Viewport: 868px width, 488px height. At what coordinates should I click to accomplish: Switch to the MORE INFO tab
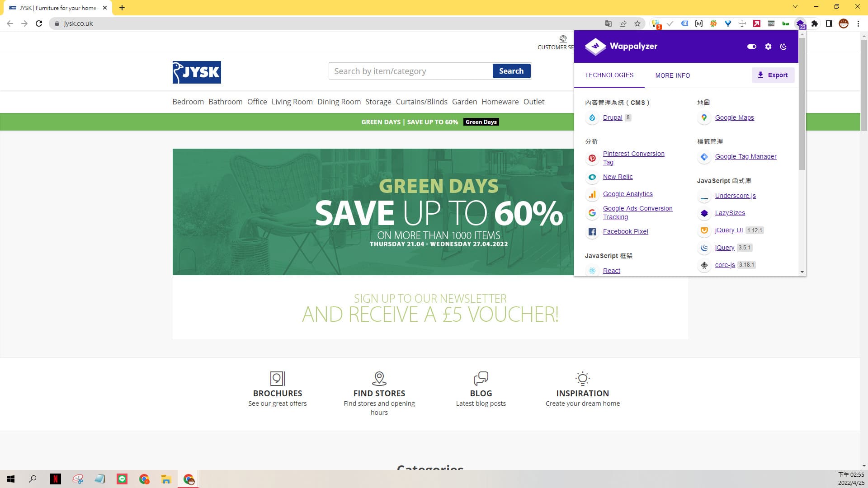[x=672, y=75]
